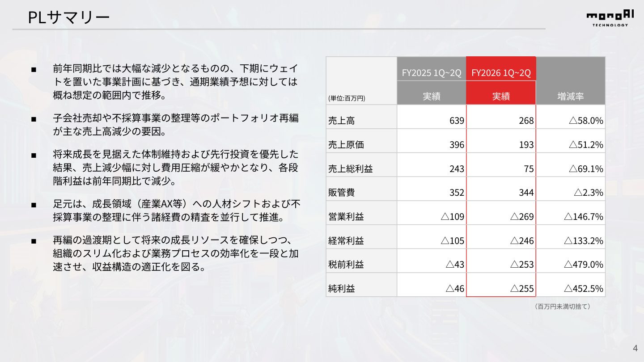Click the 268 sales value cell
644x362 pixels.
click(501, 117)
